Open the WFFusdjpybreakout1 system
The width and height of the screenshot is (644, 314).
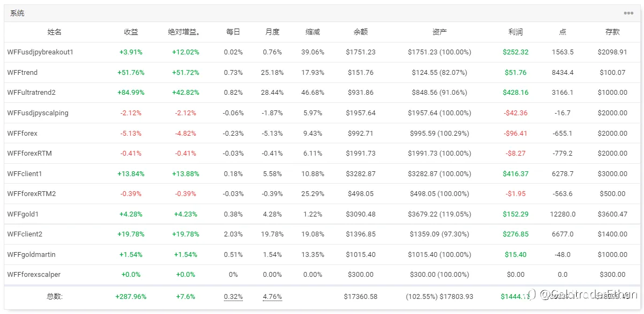pyautogui.click(x=40, y=52)
